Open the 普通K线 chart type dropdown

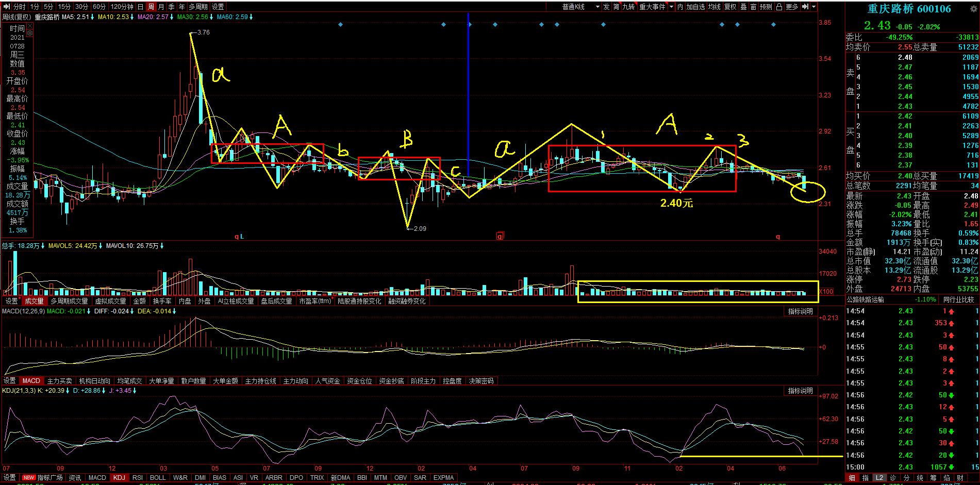580,7
